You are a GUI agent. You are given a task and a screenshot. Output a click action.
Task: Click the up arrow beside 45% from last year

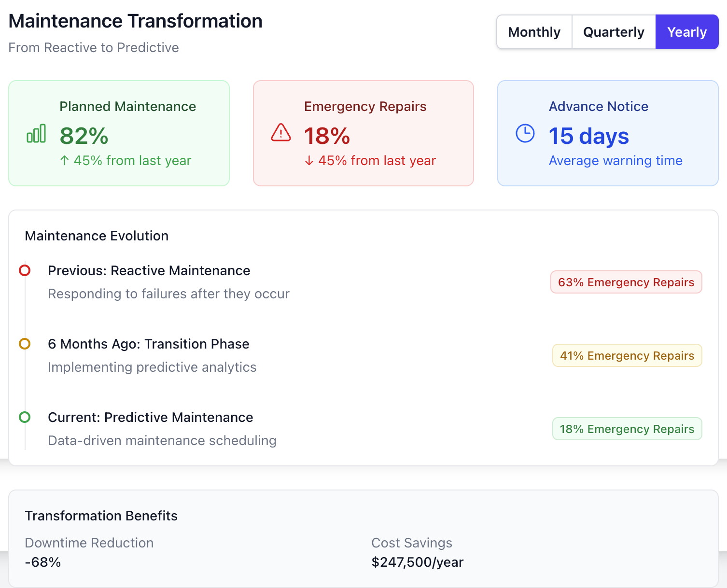65,161
